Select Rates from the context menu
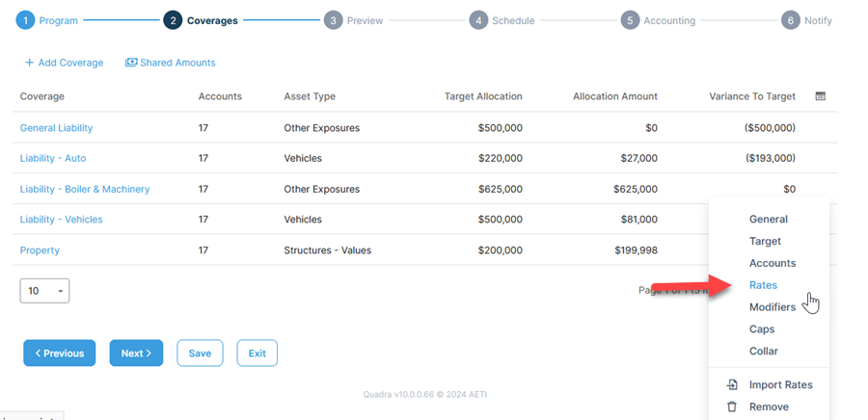 click(763, 285)
